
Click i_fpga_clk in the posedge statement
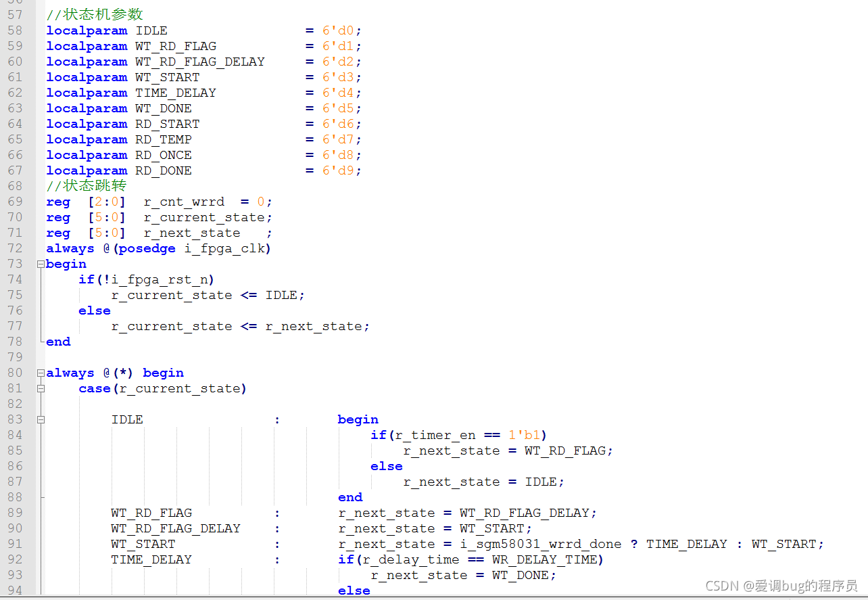[224, 248]
